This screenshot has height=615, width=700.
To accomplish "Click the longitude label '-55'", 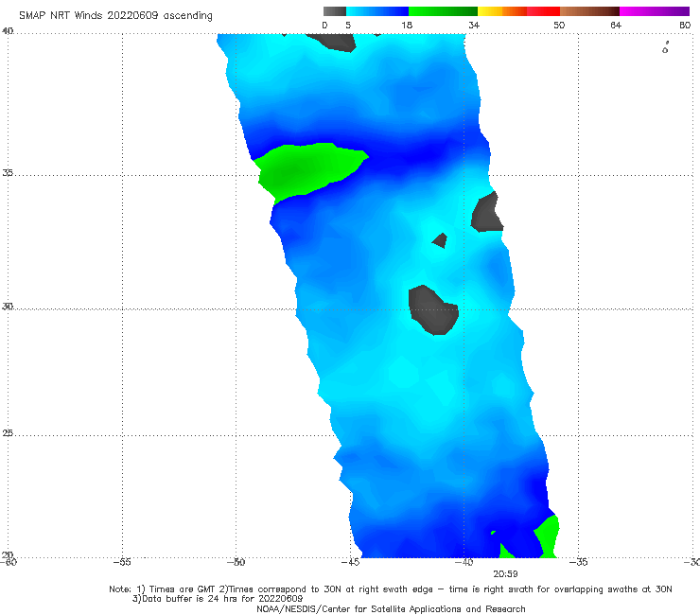I will pyautogui.click(x=122, y=562).
